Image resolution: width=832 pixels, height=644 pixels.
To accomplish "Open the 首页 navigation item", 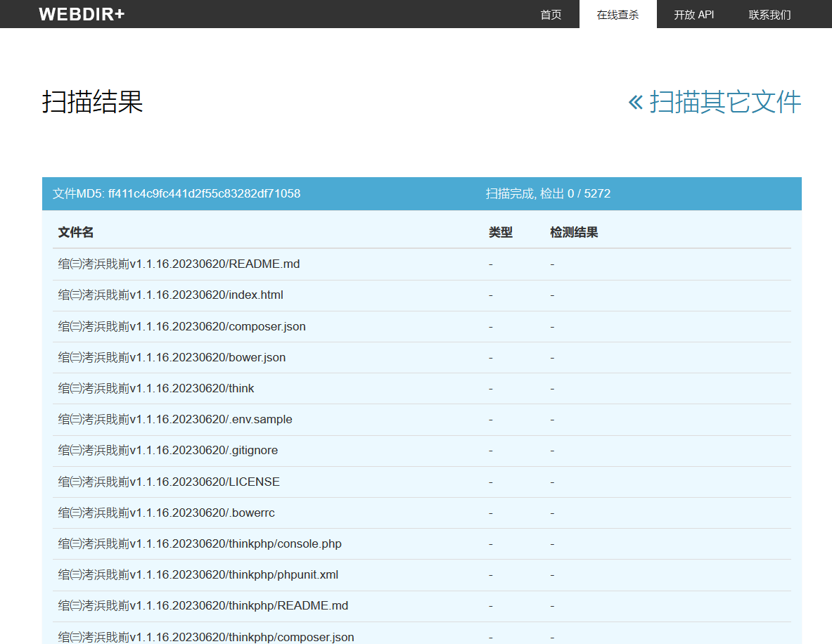I will (551, 15).
